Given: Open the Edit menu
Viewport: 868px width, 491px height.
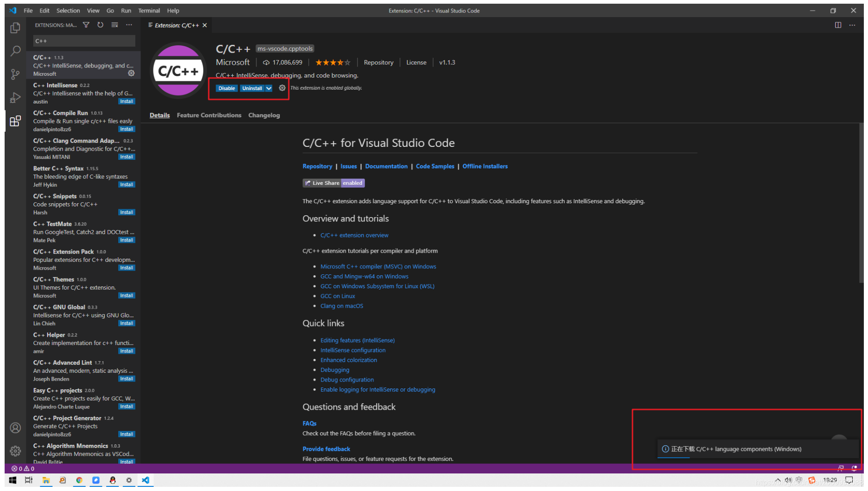Looking at the screenshot, I should click(x=44, y=11).
